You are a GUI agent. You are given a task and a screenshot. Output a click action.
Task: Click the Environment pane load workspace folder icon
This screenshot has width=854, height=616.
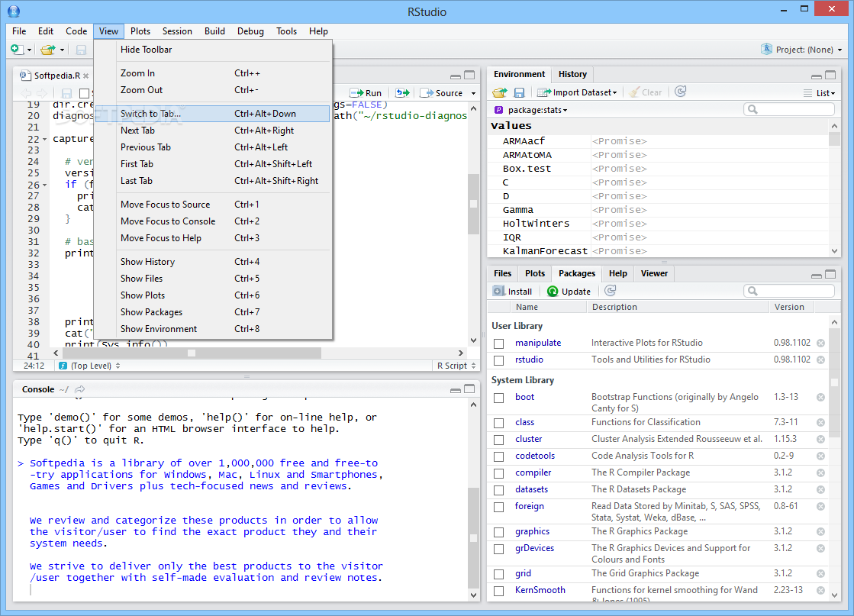point(500,92)
